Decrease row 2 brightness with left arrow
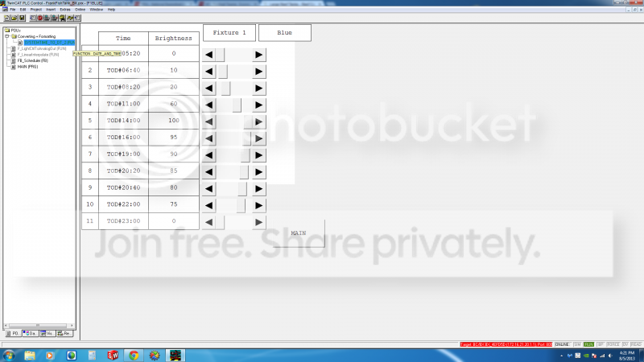 209,71
